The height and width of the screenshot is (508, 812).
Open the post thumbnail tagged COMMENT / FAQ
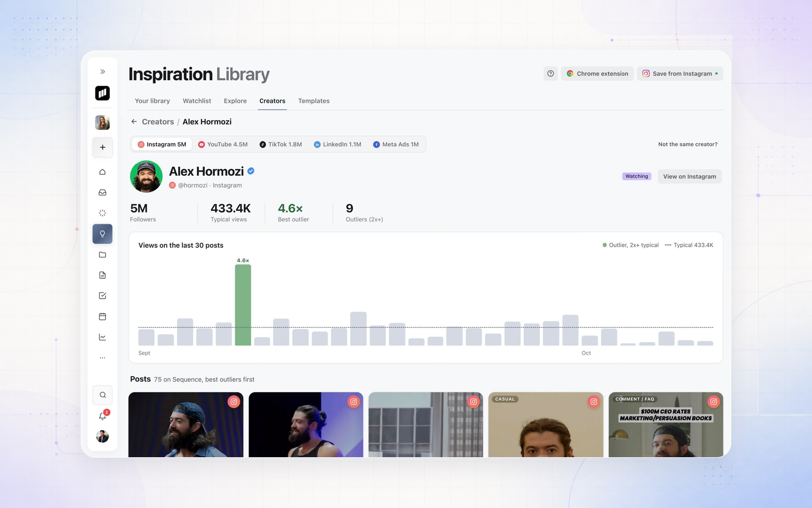pyautogui.click(x=666, y=425)
